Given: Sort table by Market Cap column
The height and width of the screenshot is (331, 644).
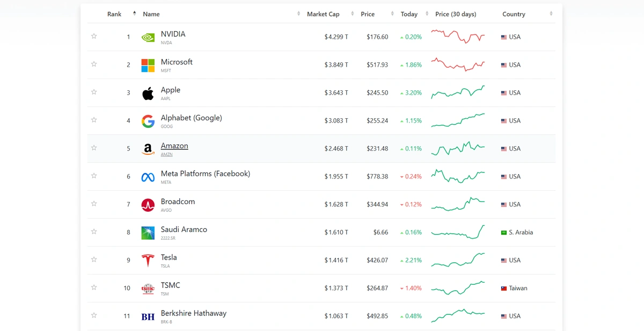Looking at the screenshot, I should point(323,15).
